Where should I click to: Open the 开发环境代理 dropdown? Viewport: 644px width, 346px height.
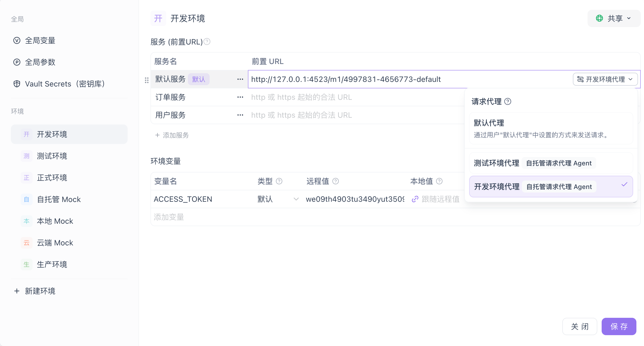coord(605,79)
